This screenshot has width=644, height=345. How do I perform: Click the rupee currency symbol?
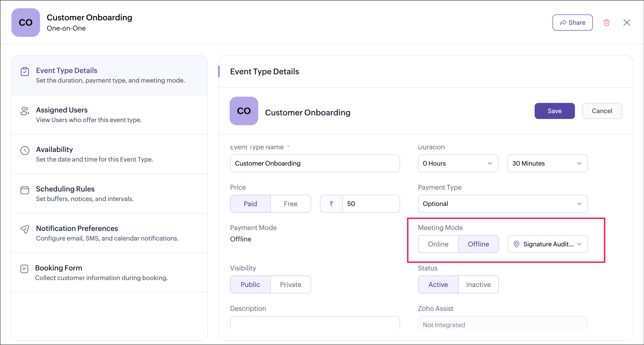331,204
